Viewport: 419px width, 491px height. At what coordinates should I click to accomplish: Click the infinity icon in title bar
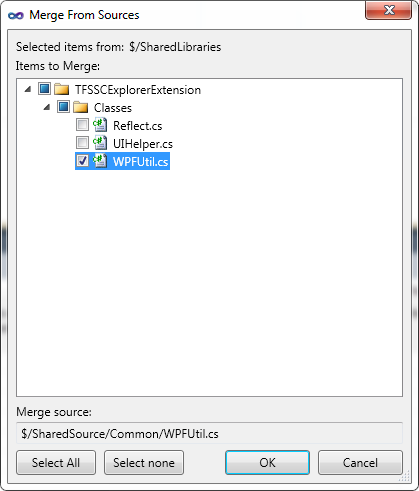pos(16,15)
